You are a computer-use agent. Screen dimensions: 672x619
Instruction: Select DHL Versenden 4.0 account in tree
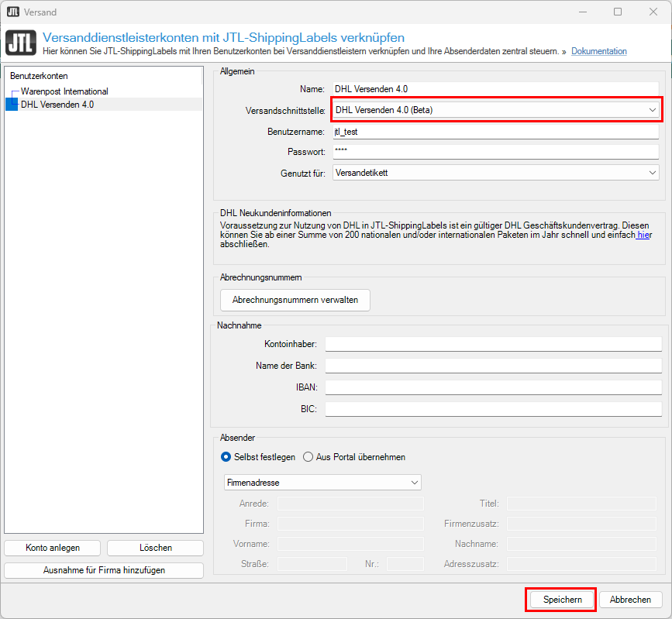pyautogui.click(x=57, y=104)
